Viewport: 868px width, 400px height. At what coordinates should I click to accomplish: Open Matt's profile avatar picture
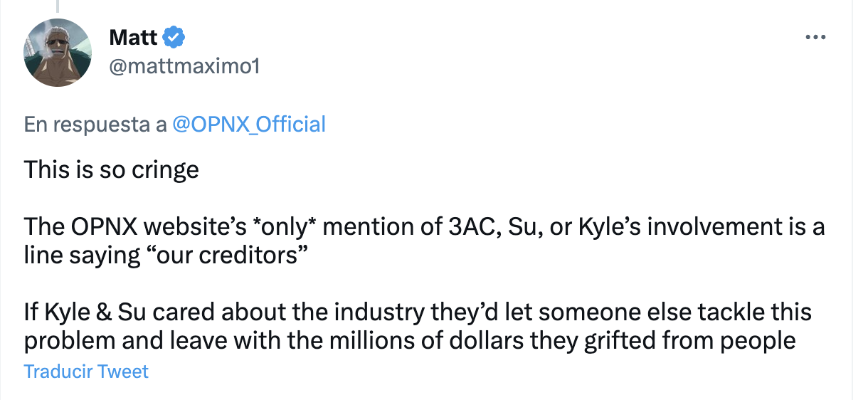pyautogui.click(x=58, y=53)
